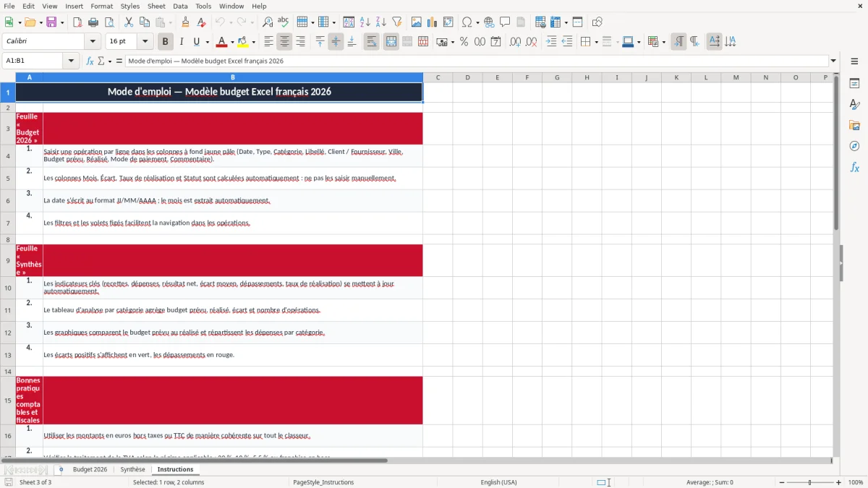Click the zoom slider in status bar

tap(809, 482)
